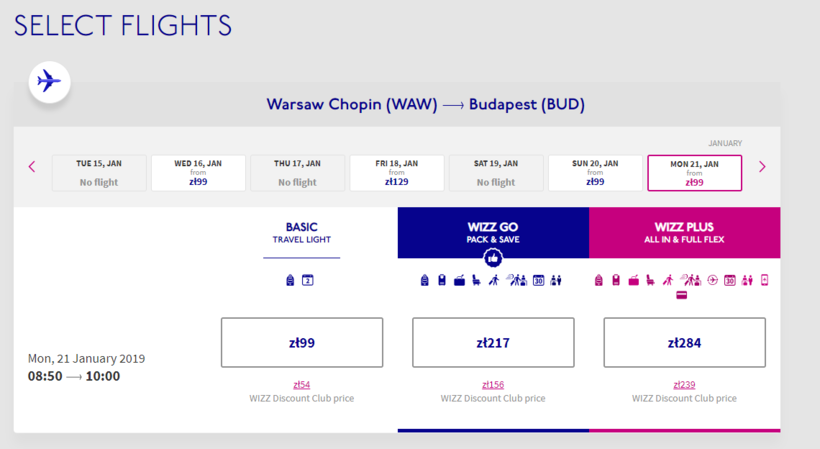Click the WIZZ PLUS credit card refund icon
The height and width of the screenshot is (449, 820).
pos(681,295)
